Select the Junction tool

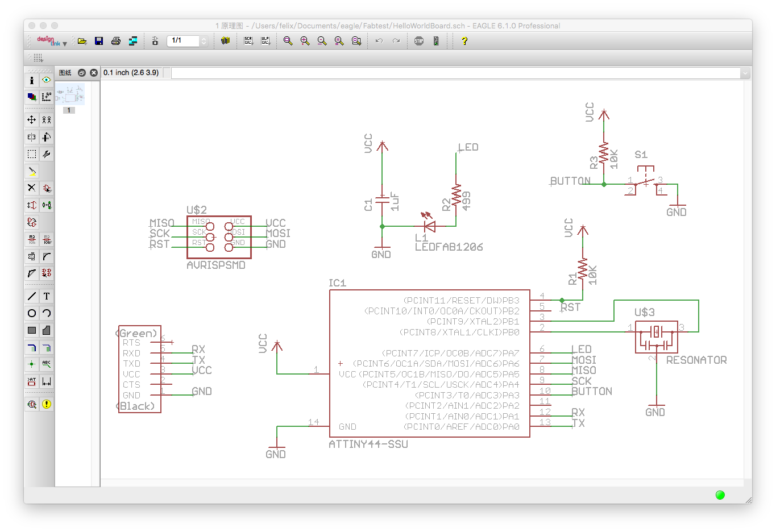(32, 364)
